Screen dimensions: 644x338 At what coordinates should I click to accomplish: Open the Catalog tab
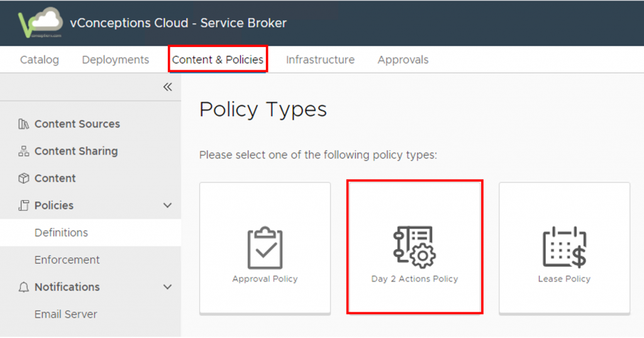point(40,60)
